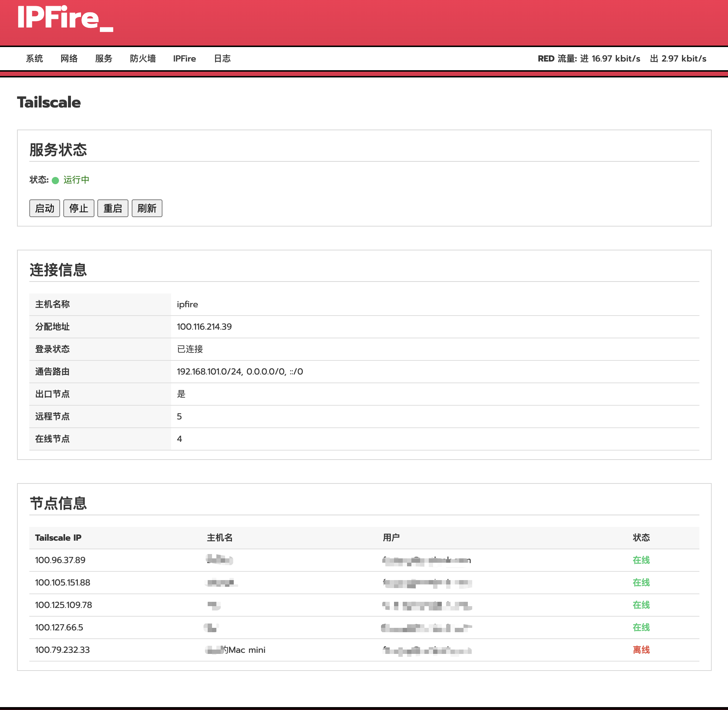
Task: Click the RED 流量 inbound 16.97 kbit/s readout
Action: click(589, 59)
